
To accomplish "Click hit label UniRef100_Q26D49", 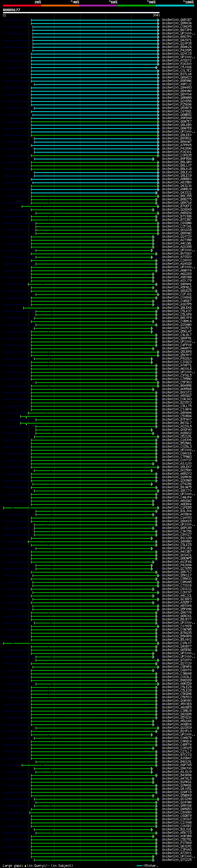I will (x=177, y=210).
